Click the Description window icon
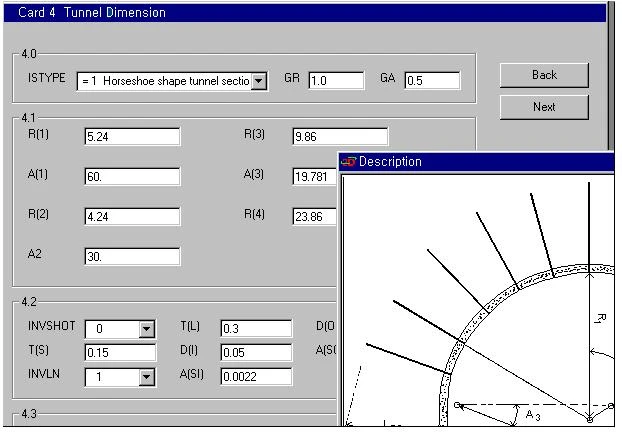This screenshot has height=433, width=622. (x=348, y=162)
